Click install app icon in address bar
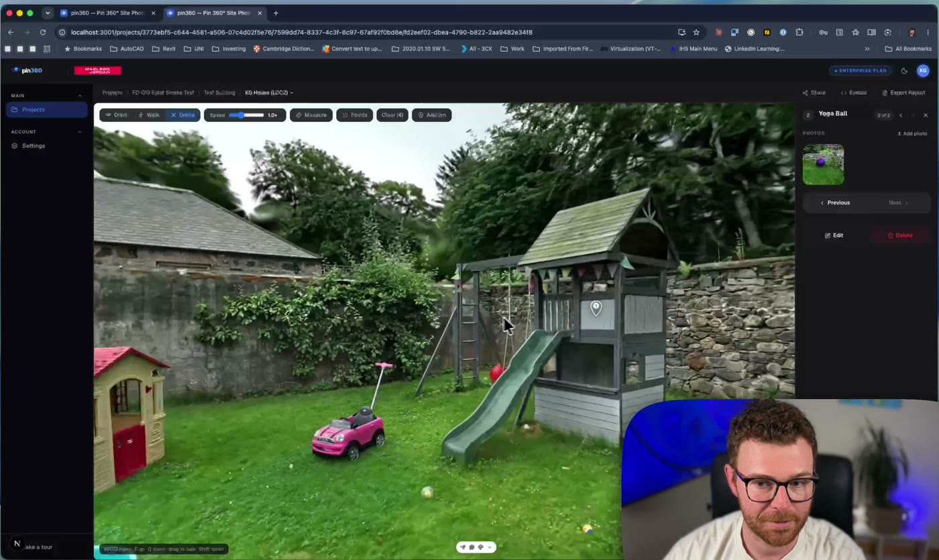 pos(681,32)
